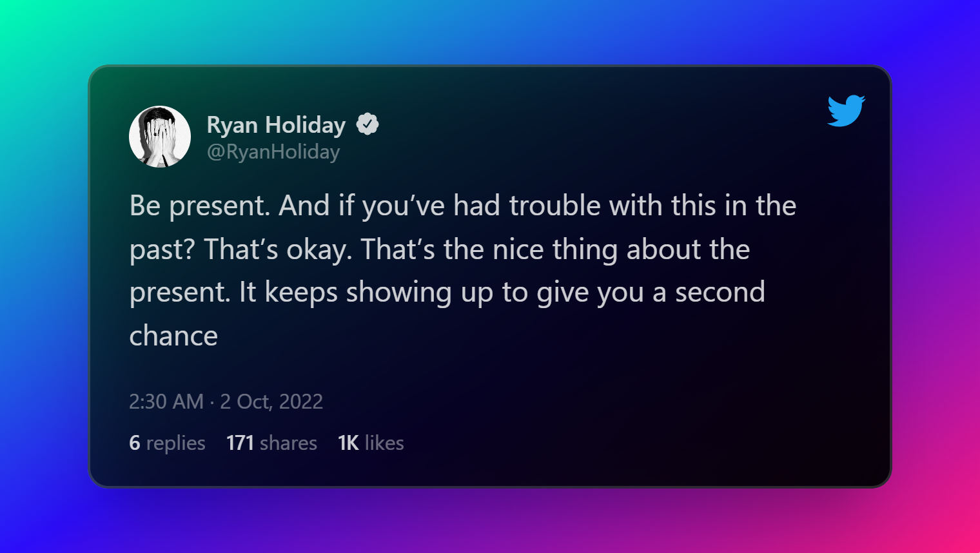Click the Twitter bird logo
The width and height of the screenshot is (980, 553).
pyautogui.click(x=846, y=111)
